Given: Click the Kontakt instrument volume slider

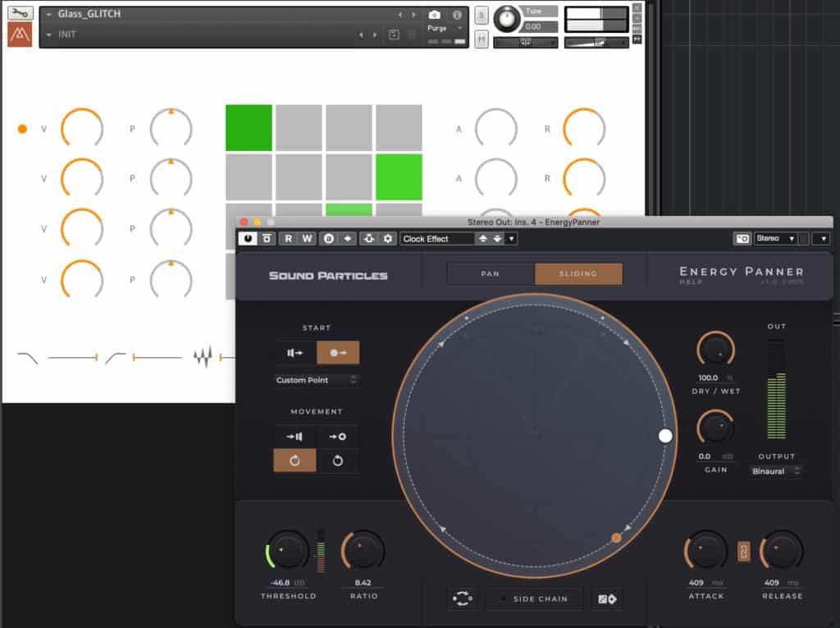Looking at the screenshot, I should point(596,43).
